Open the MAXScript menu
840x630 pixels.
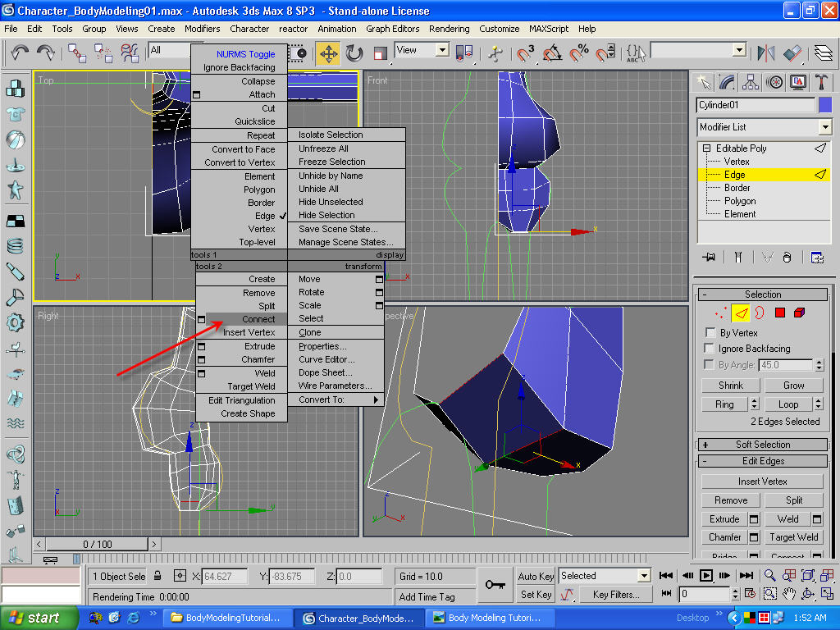549,29
